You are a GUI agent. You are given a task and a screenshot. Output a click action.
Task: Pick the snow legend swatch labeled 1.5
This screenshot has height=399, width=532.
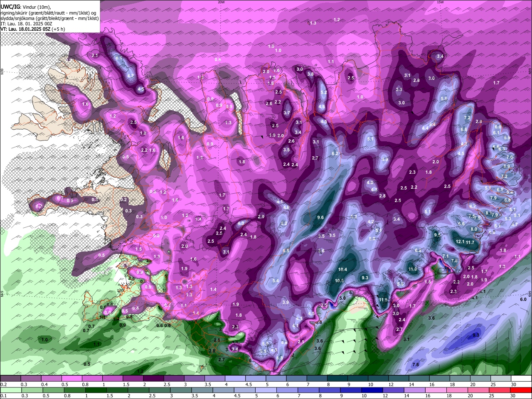point(133,379)
